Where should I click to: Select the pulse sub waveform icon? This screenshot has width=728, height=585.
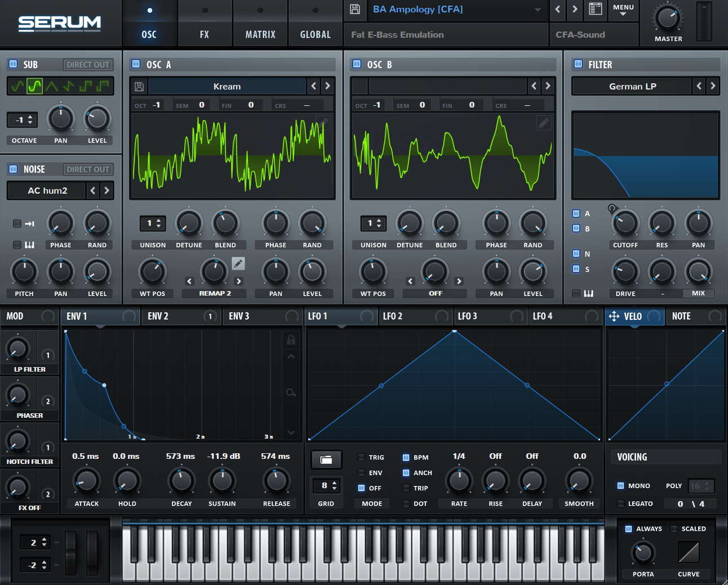[103, 86]
